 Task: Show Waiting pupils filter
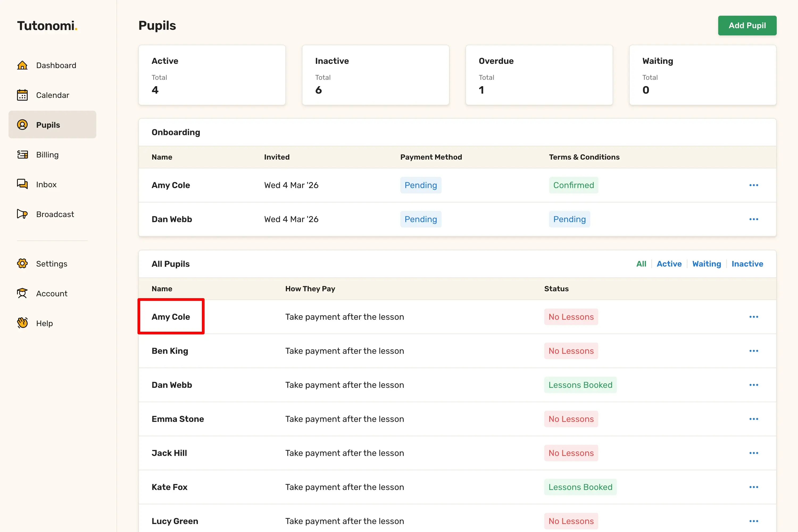tap(706, 264)
